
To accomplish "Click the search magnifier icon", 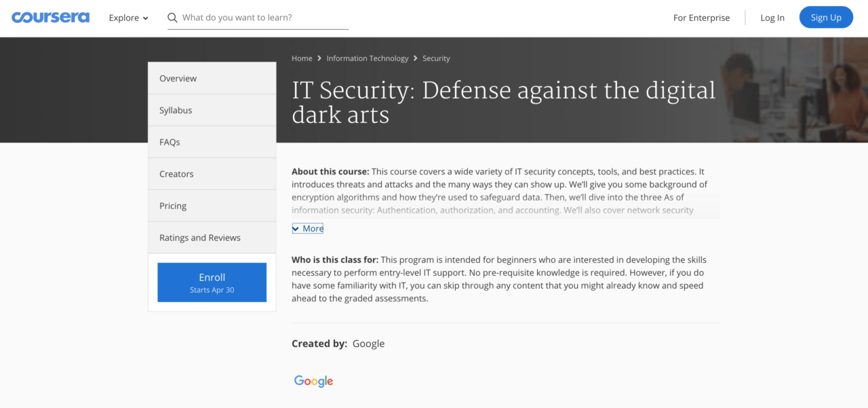I will [173, 18].
